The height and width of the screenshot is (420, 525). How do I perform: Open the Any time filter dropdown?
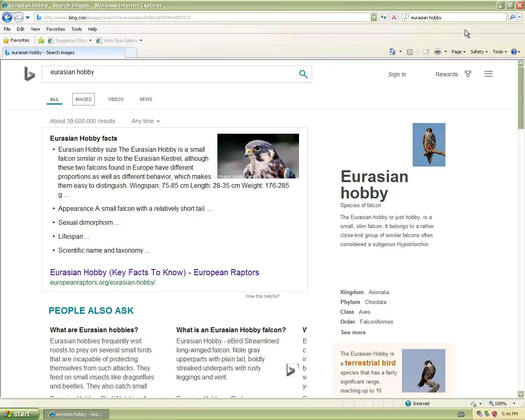pyautogui.click(x=146, y=121)
